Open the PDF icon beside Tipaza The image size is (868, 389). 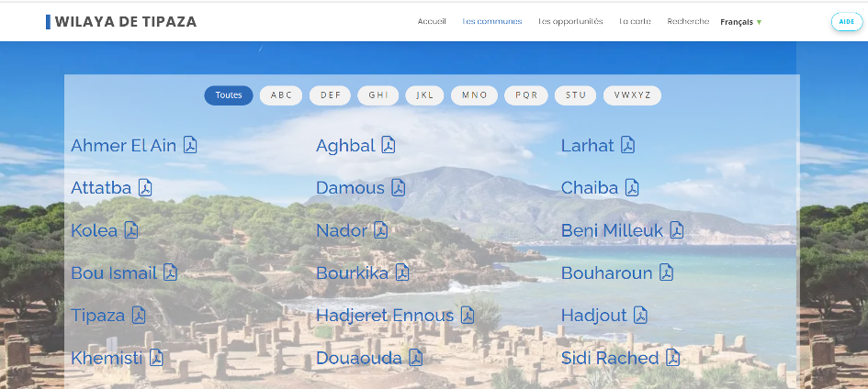click(x=139, y=316)
